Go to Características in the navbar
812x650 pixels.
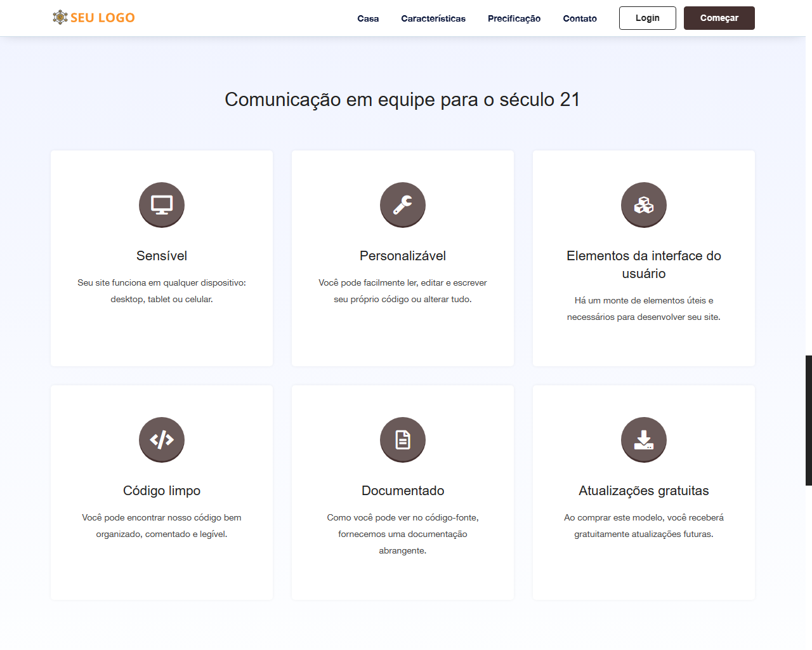coord(433,18)
